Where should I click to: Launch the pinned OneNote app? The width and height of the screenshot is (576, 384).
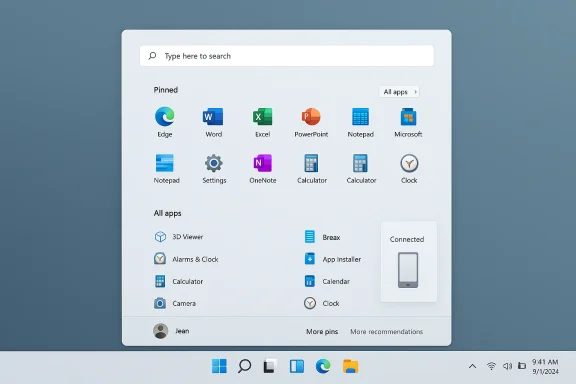[x=263, y=169]
